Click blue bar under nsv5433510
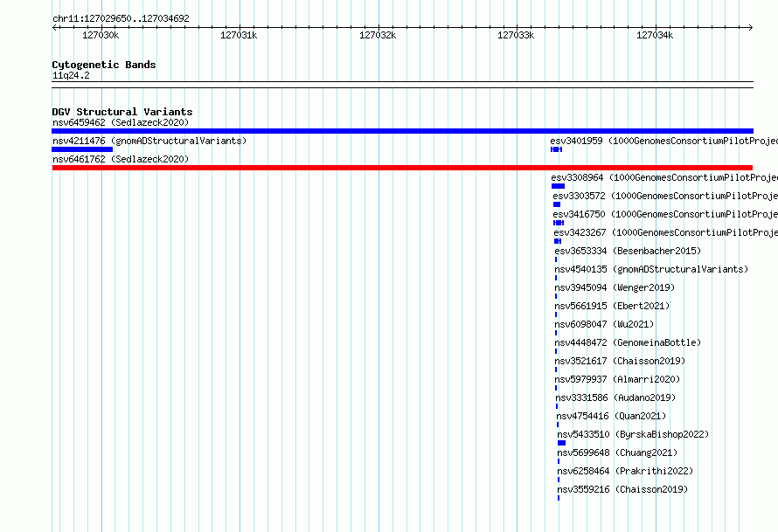 [x=562, y=443]
